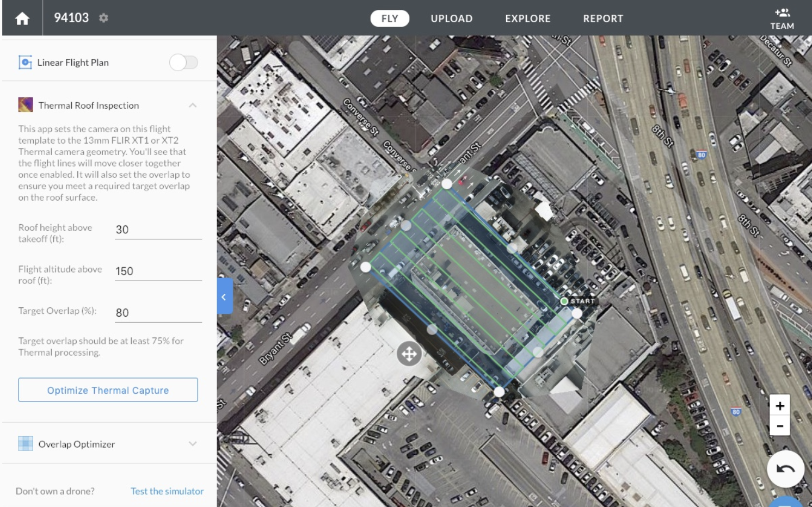Collapse the Thermal Roof Inspection section
This screenshot has width=812, height=507.
tap(193, 106)
